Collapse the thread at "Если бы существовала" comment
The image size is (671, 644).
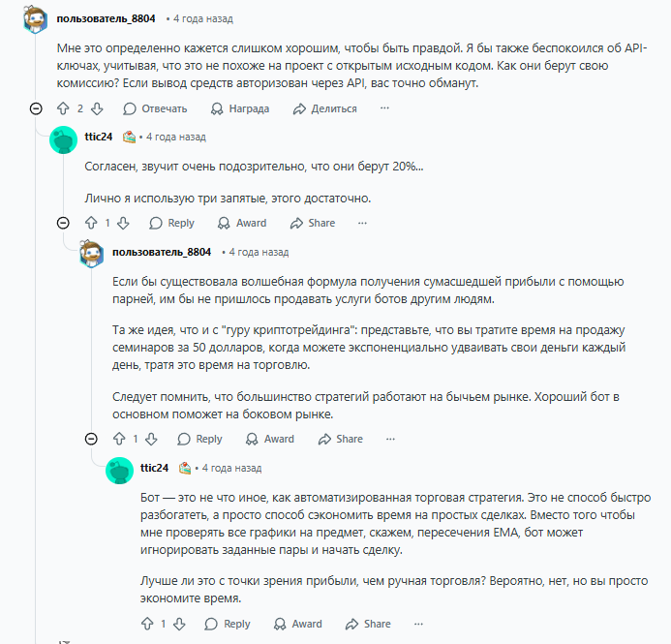(x=93, y=439)
